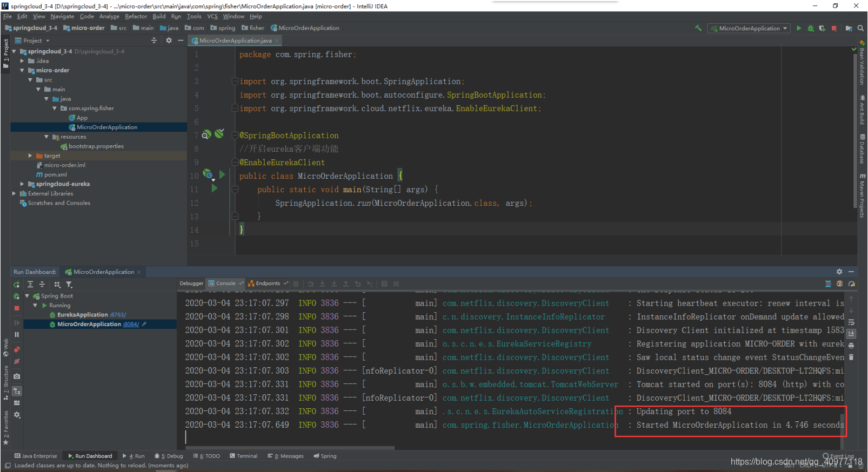
Task: Toggle configuration tree view in dashboard sidebar
Action: pyautogui.click(x=17, y=391)
